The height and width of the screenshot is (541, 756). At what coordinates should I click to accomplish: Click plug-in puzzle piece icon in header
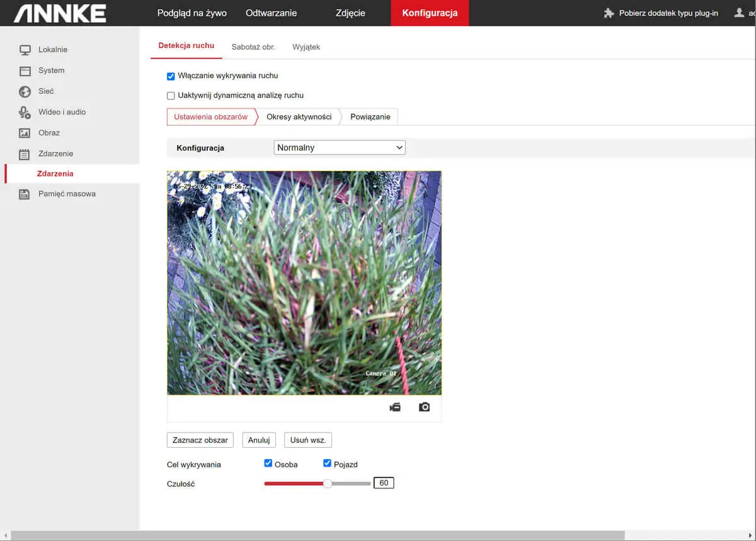click(x=609, y=13)
